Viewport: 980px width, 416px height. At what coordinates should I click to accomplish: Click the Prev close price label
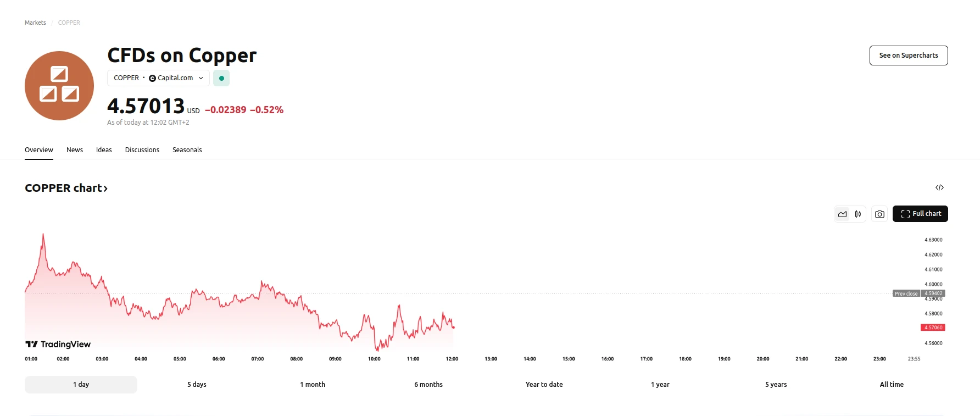coord(906,293)
